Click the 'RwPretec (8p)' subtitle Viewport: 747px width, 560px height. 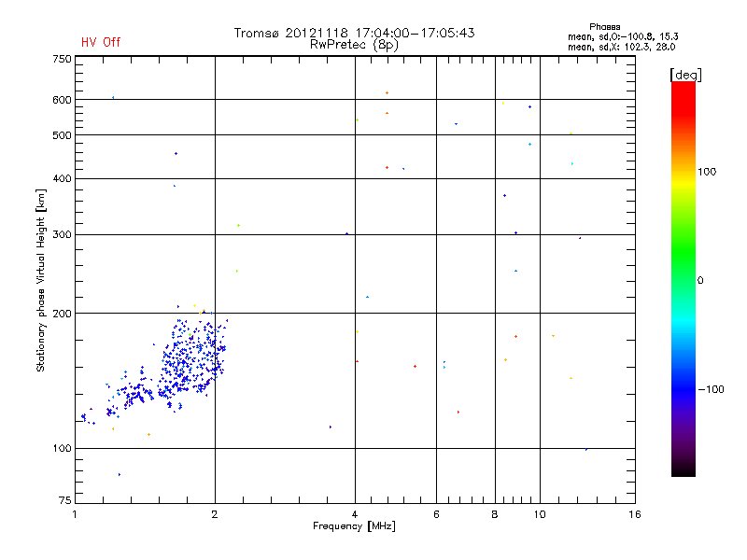click(354, 45)
